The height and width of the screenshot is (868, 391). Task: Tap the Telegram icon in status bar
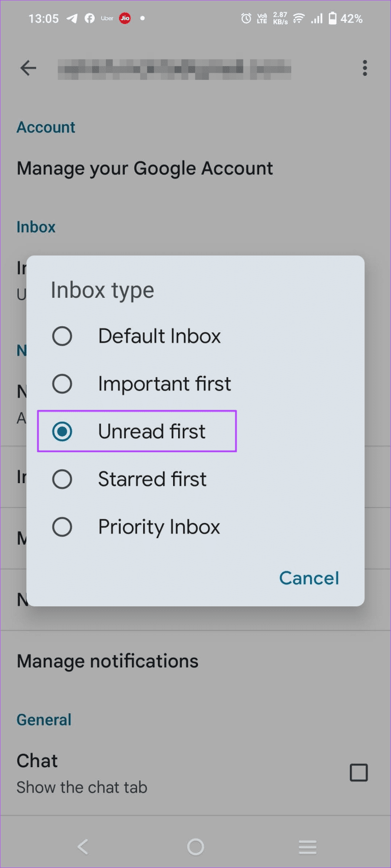tap(72, 18)
